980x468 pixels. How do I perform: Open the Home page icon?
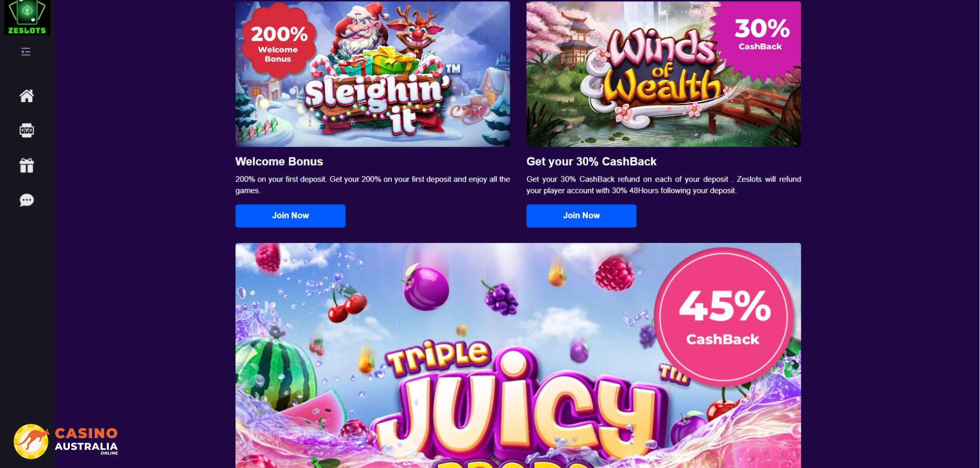pos(27,96)
